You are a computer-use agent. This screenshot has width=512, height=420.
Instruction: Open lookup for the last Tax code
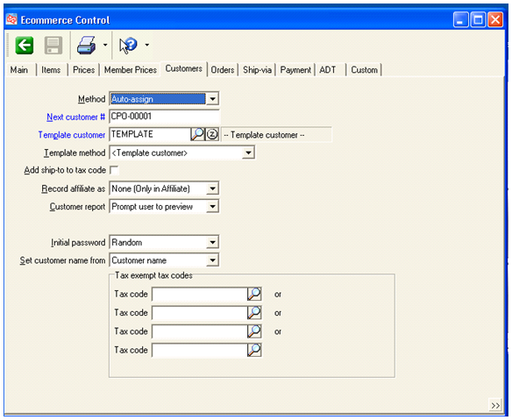coord(254,350)
